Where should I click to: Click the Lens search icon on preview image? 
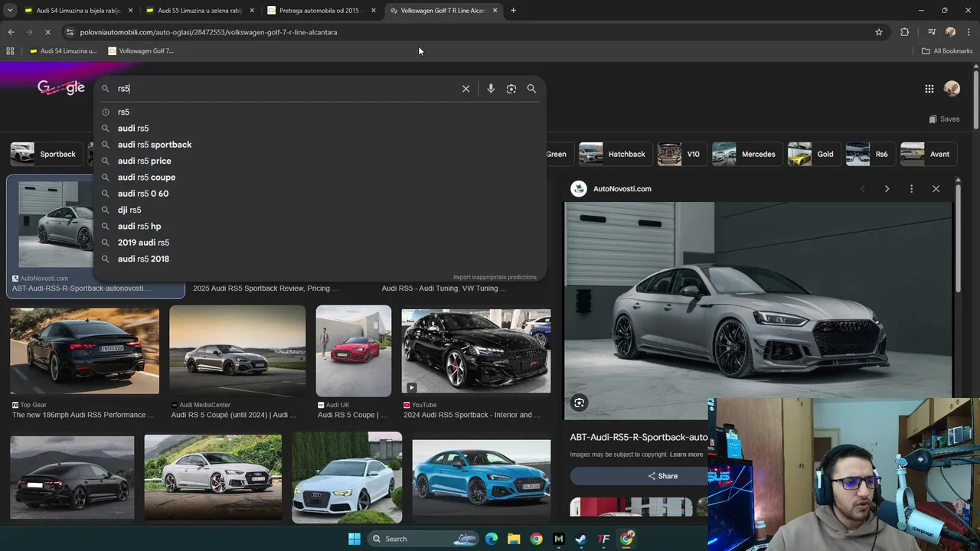(580, 403)
